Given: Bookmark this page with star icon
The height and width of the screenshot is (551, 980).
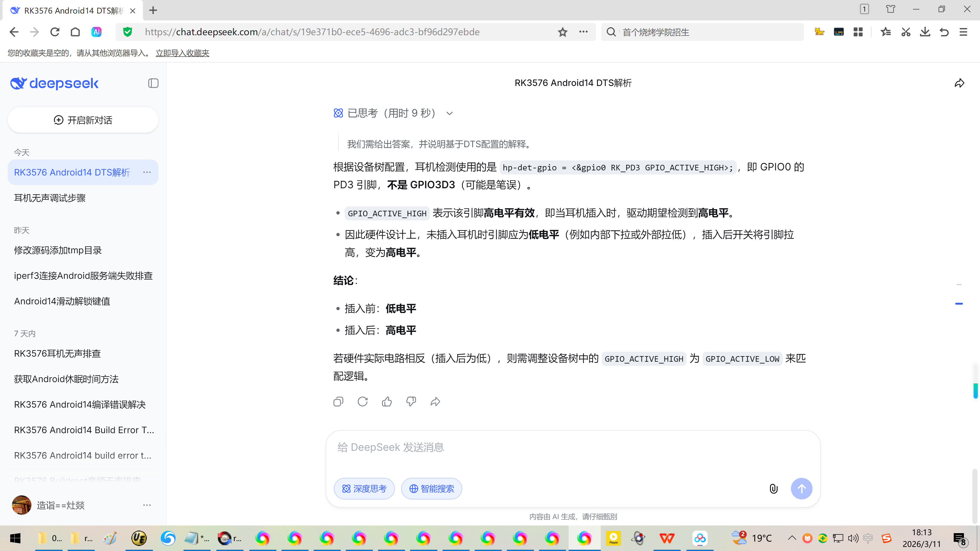Looking at the screenshot, I should [x=563, y=32].
